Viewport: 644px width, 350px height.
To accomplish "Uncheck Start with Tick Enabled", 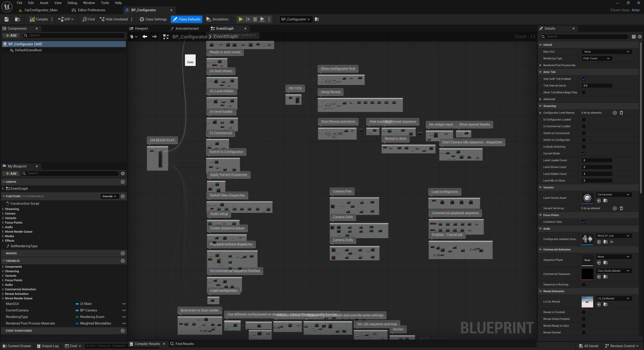I will 583,79.
